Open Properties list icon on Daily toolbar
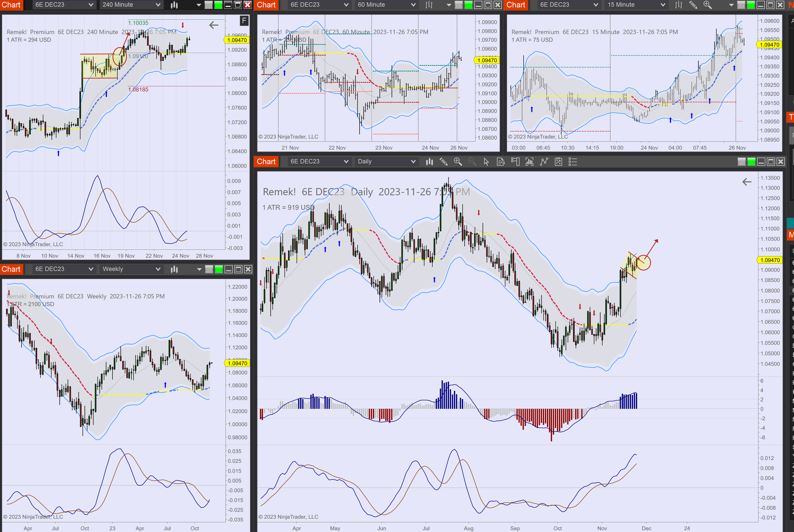 [x=573, y=162]
